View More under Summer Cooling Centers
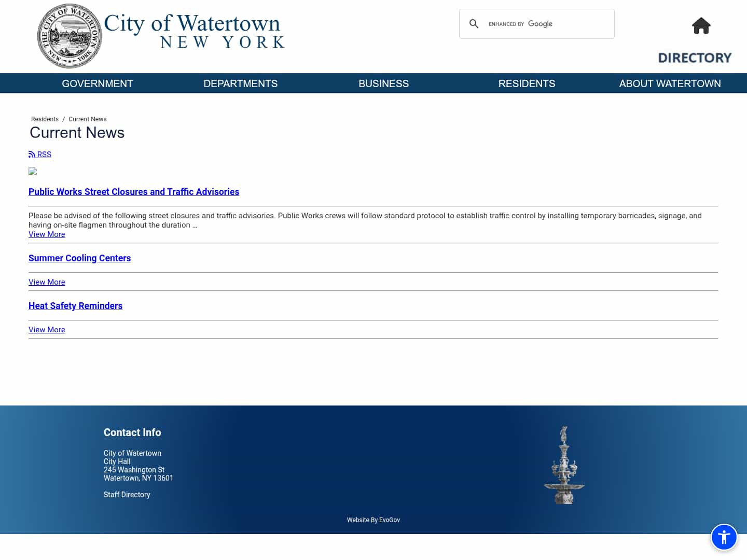The height and width of the screenshot is (560, 747). pos(47,282)
